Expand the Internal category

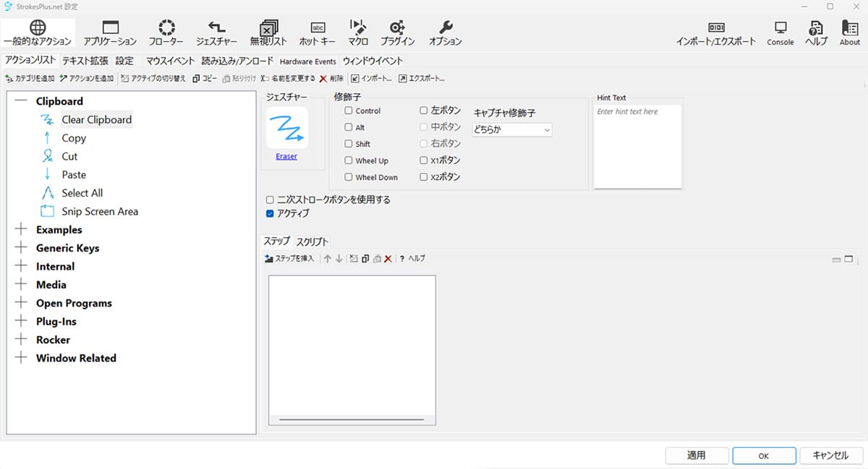(x=20, y=267)
